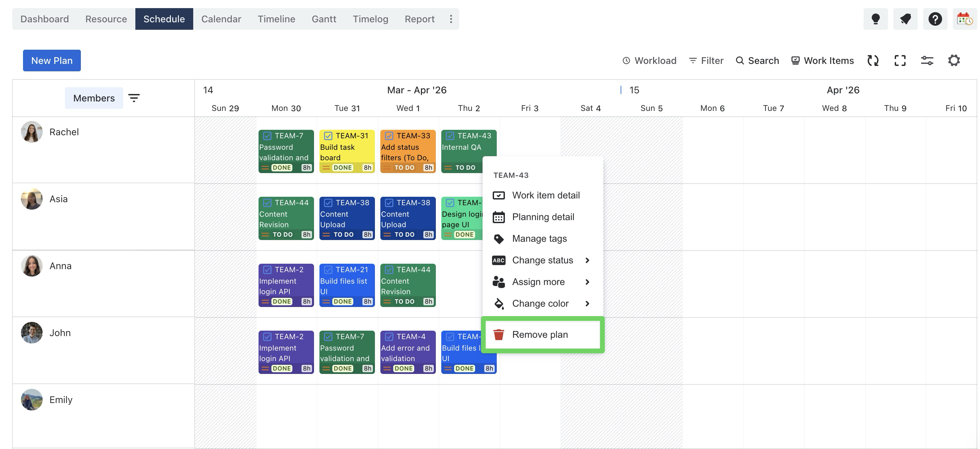Expand the Change status submenu
The width and height of the screenshot is (980, 449).
pyautogui.click(x=542, y=260)
